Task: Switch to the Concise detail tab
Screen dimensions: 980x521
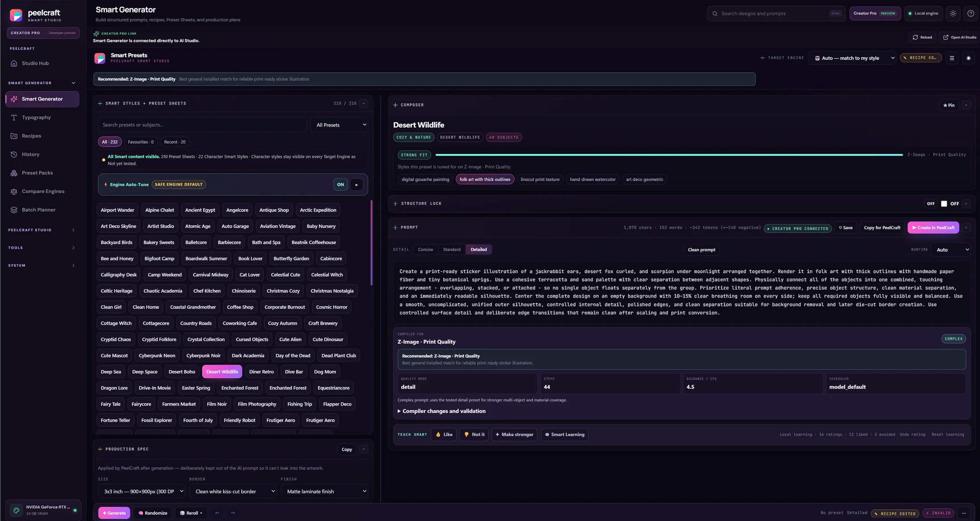Action: click(x=425, y=250)
